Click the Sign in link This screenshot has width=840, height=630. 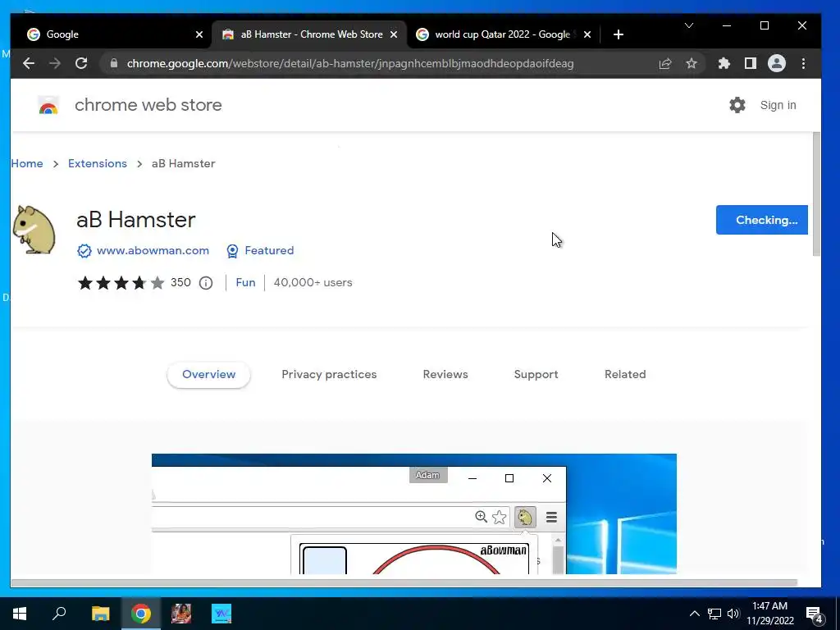tap(778, 105)
